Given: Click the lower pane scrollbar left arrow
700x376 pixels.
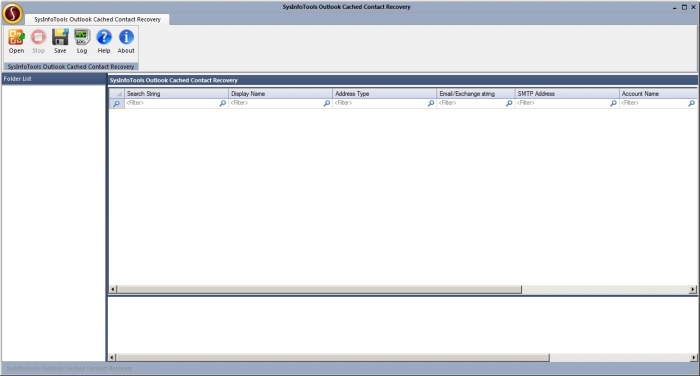Looking at the screenshot, I should [112, 357].
